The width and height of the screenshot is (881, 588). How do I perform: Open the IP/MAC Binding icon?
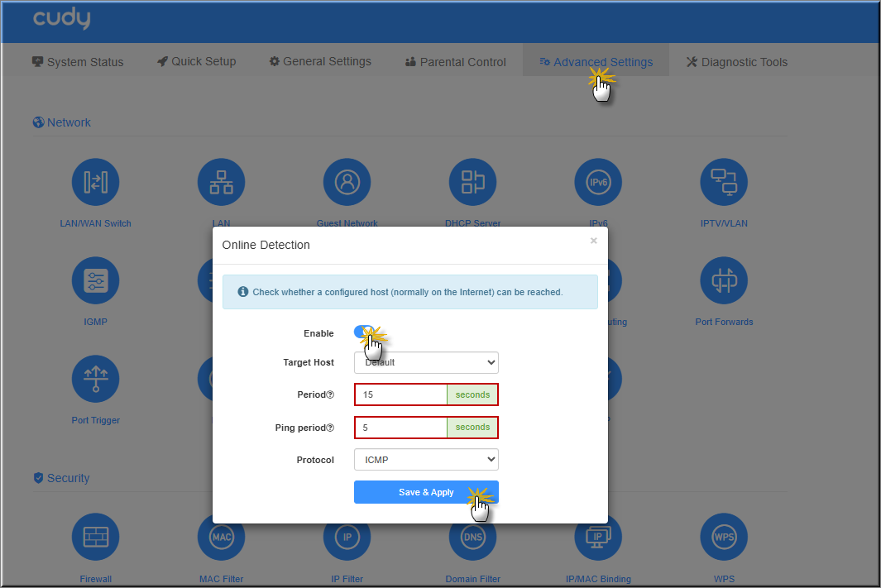click(x=598, y=538)
